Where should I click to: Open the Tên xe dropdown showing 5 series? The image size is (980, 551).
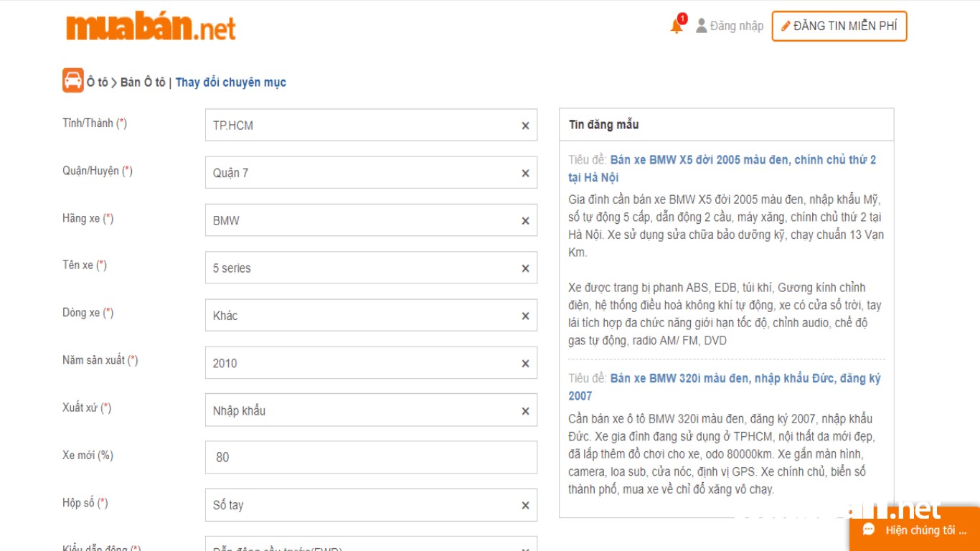[371, 268]
